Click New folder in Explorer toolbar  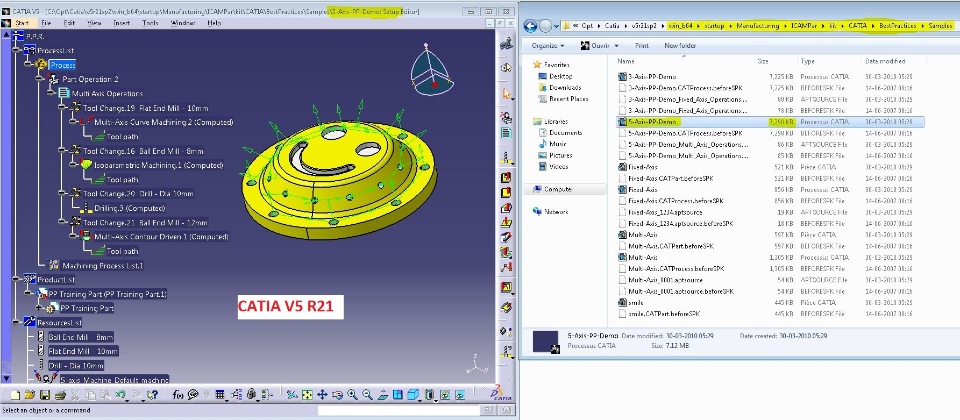tap(680, 45)
